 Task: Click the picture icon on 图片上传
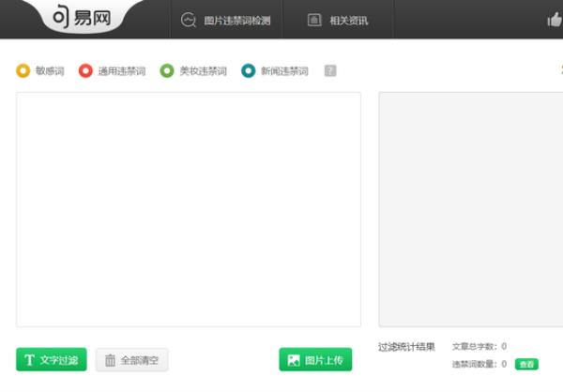click(294, 360)
